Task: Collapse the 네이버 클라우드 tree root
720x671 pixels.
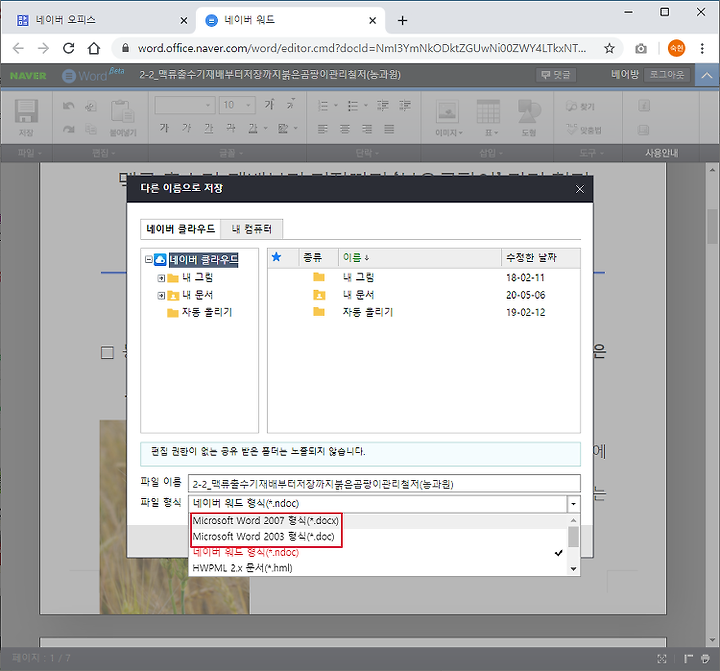Action: pos(148,259)
